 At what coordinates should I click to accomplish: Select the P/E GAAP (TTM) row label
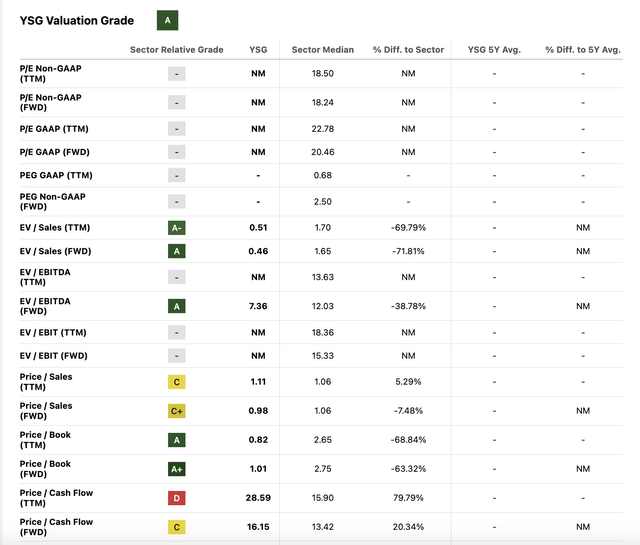pyautogui.click(x=54, y=129)
